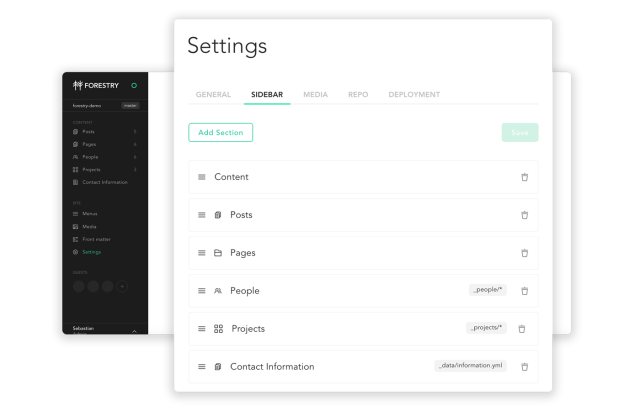Delete the Content section

point(524,177)
